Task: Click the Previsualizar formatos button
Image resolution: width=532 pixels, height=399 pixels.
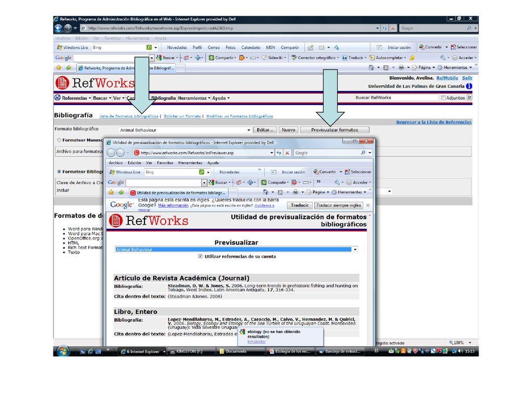Action: 335,130
